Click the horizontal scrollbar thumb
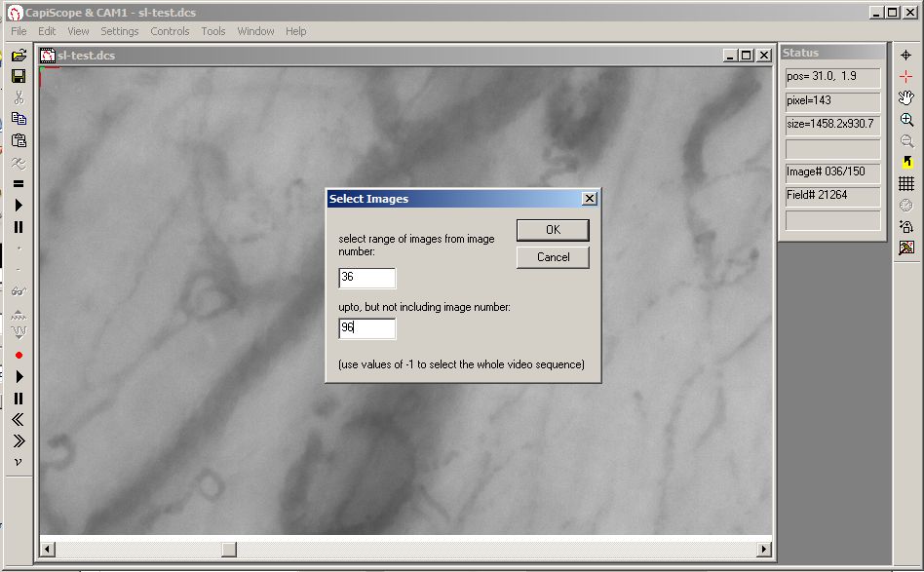The width and height of the screenshot is (924, 572). [x=229, y=550]
